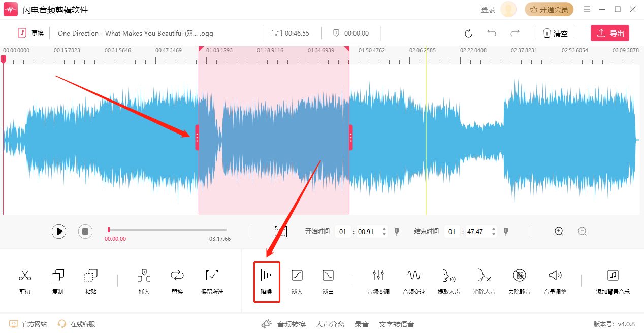Image resolution: width=644 pixels, height=333 pixels.
Task: Decrease the end time seconds stepper
Action: (494, 235)
